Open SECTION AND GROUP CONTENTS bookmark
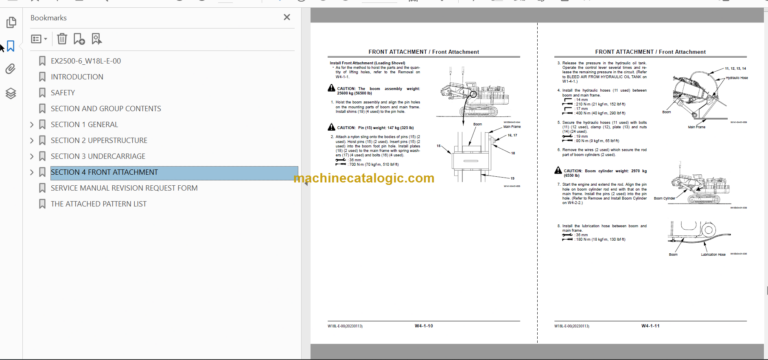 (x=106, y=109)
